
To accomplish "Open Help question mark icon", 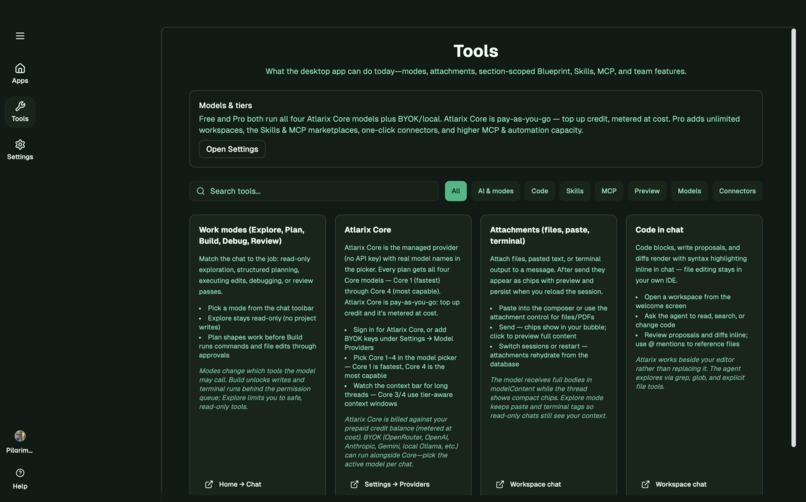I will (x=20, y=473).
